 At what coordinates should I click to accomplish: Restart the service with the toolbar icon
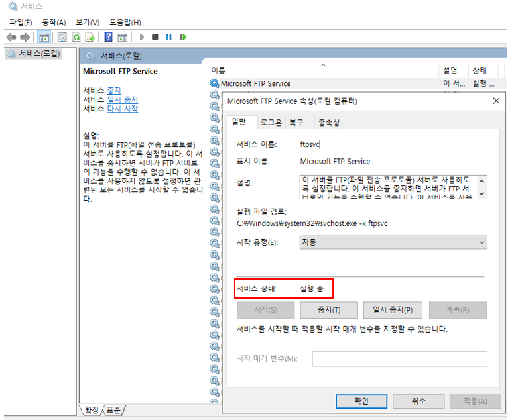[x=183, y=37]
